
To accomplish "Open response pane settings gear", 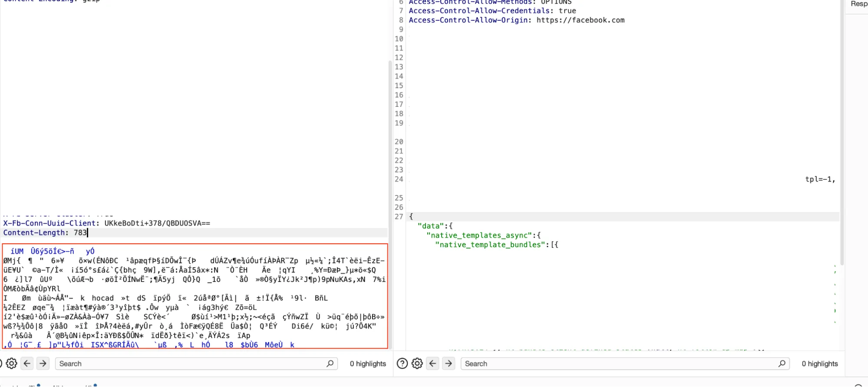I will [x=417, y=364].
